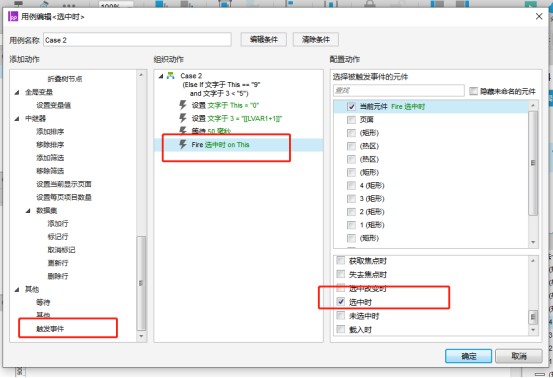Click the up arrow of the element list scrollbar

(533, 105)
